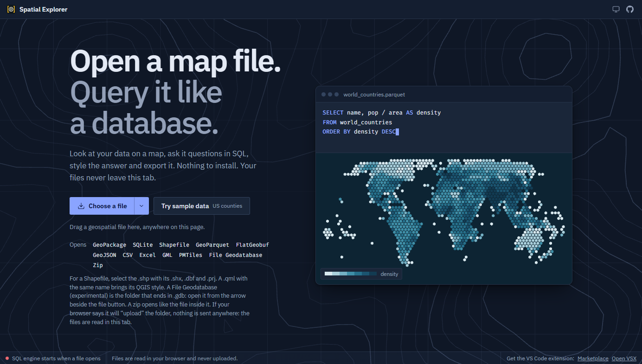Screen dimensions: 642x364
Task: Click the 'Open a map file.' heading
Action: point(175,61)
